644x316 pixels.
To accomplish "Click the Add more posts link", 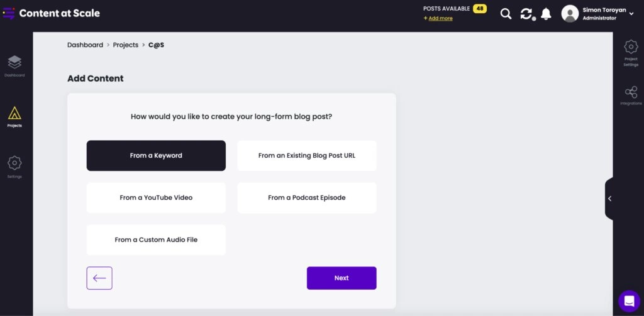I will 440,19.
